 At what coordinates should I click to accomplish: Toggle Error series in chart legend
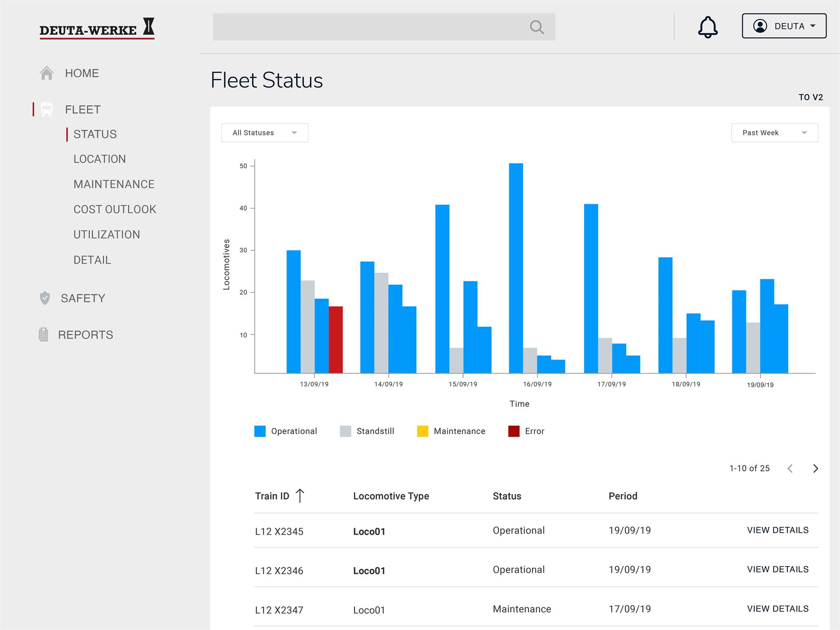click(526, 431)
